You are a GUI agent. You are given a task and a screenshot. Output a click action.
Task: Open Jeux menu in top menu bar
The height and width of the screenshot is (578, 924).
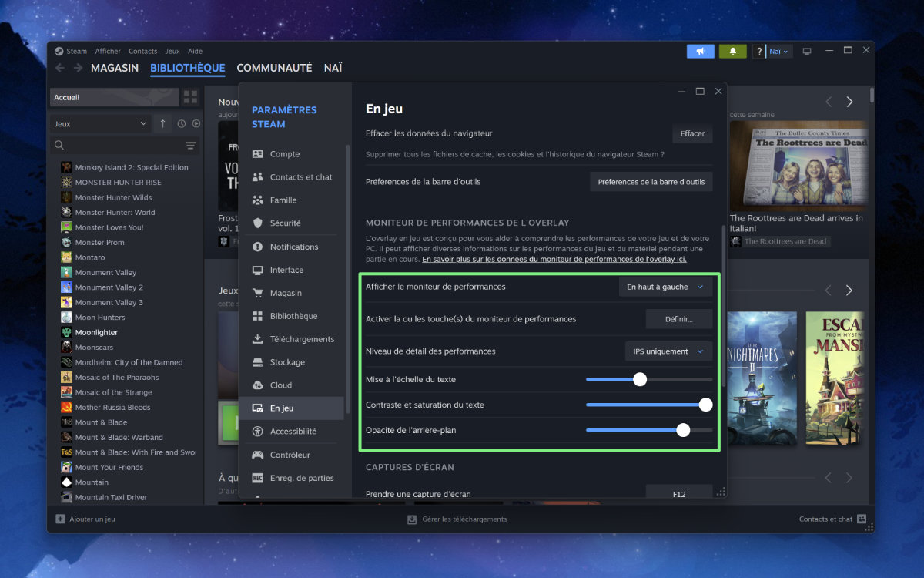point(172,52)
